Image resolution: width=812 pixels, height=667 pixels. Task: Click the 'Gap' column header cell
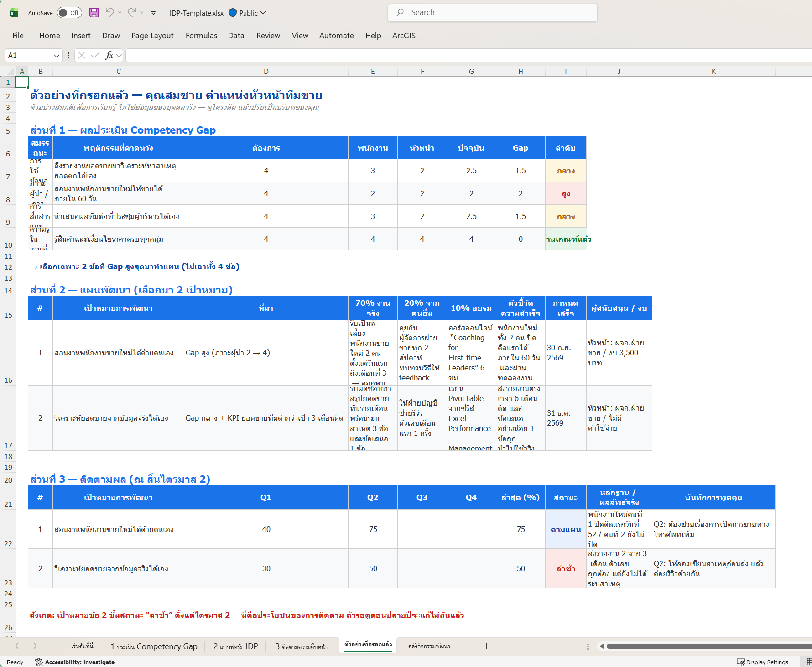click(521, 148)
